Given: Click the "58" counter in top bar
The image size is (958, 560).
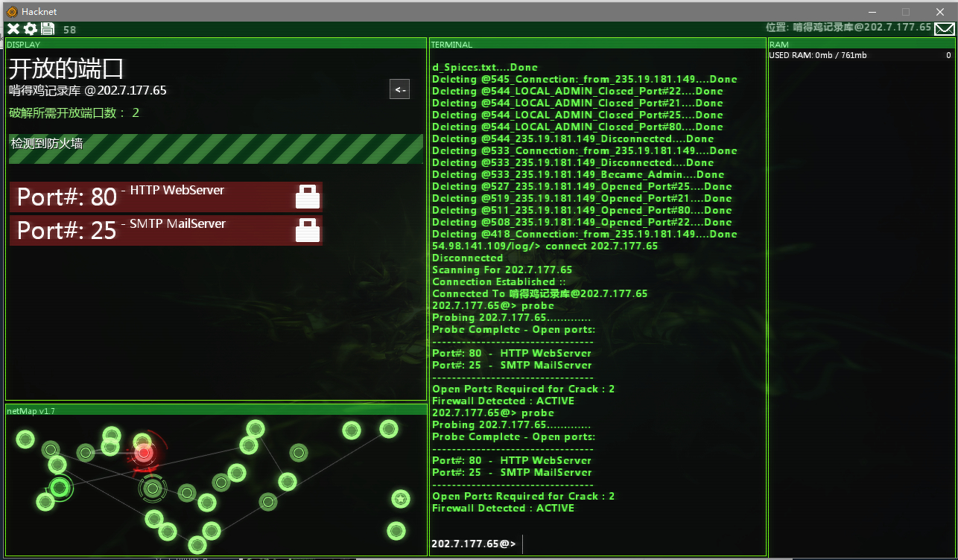Looking at the screenshot, I should 69,30.
